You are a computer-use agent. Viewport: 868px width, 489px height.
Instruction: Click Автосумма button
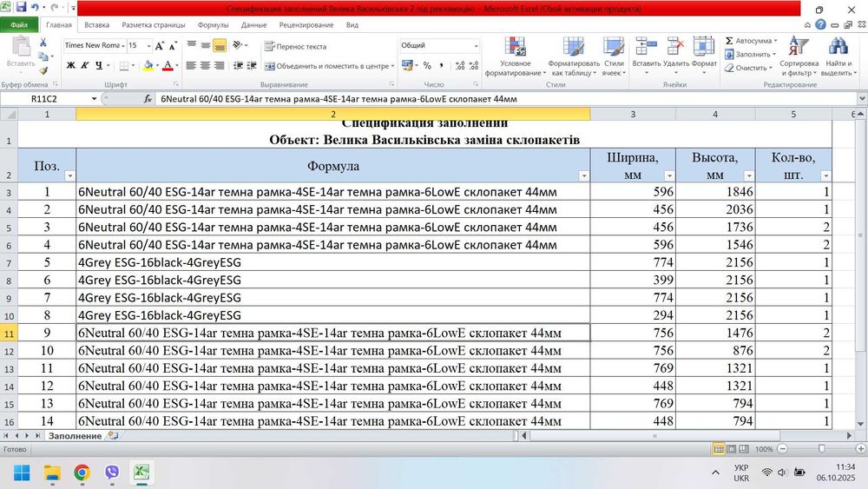click(751, 41)
